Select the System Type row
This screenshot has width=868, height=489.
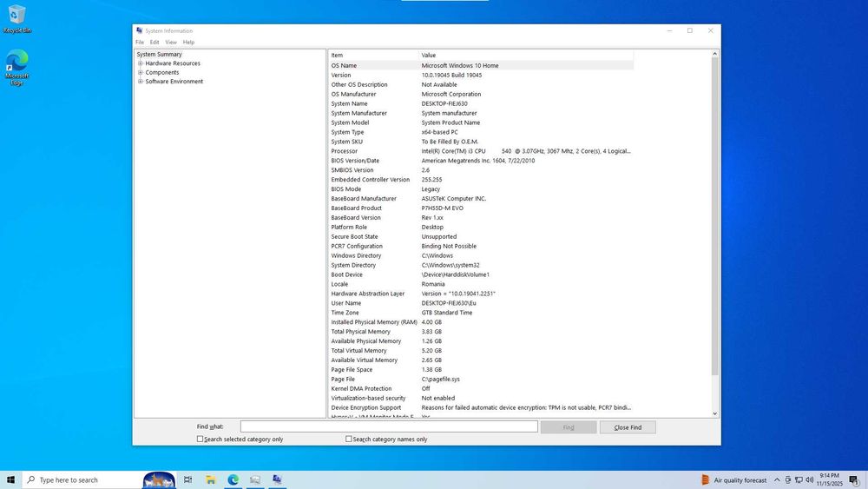click(481, 132)
